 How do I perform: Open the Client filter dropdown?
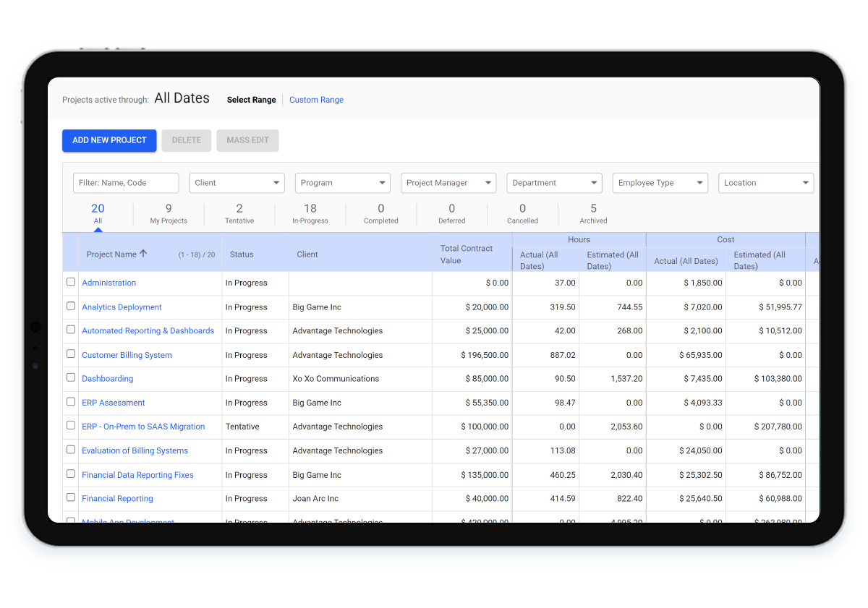coord(237,183)
